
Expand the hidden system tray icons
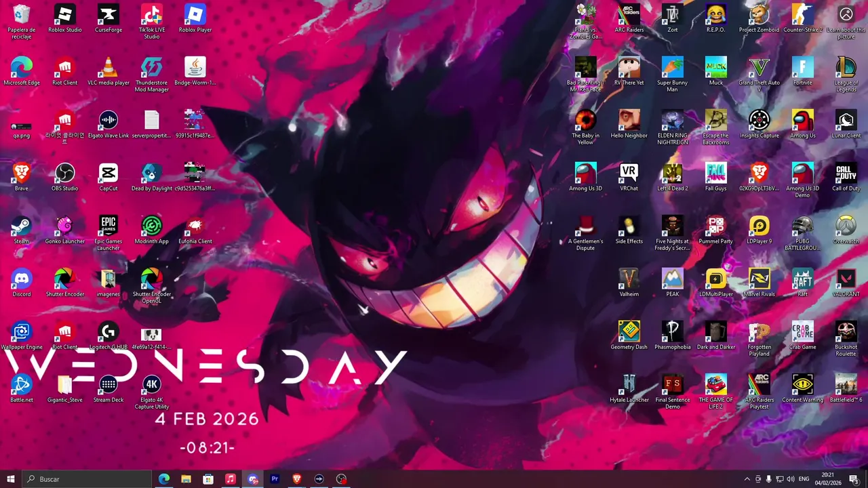pos(747,479)
